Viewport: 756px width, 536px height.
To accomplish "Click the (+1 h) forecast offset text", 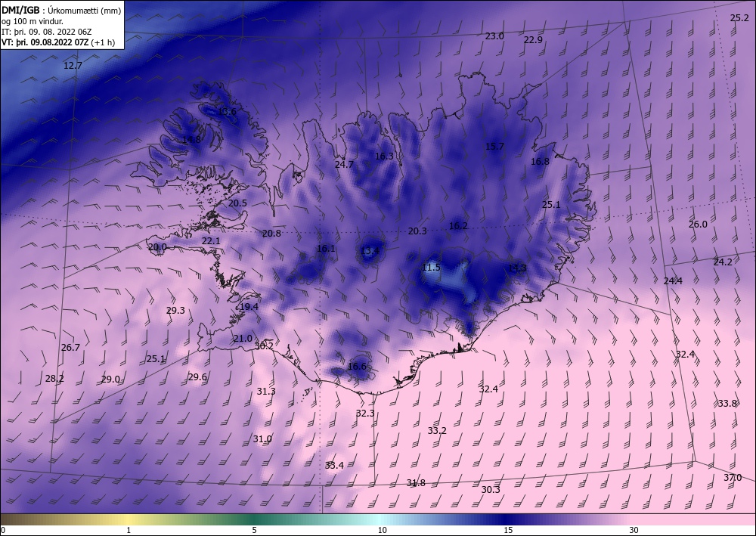I will pos(103,42).
